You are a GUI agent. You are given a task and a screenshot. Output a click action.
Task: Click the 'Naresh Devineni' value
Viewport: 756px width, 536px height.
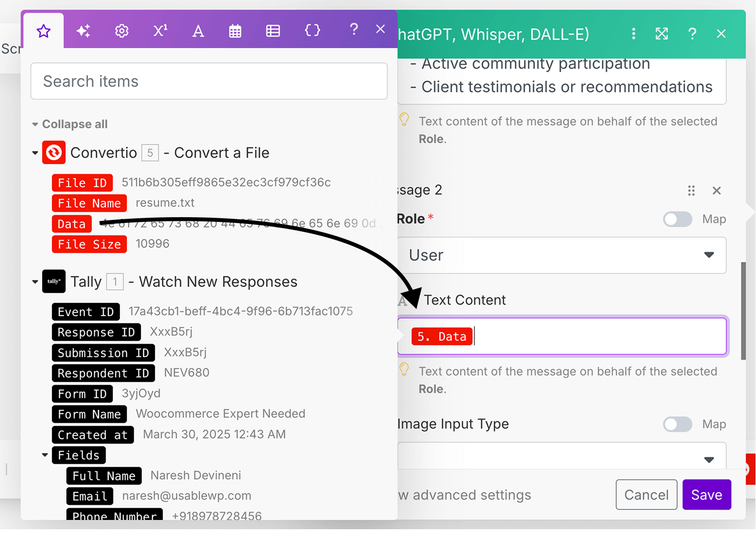tap(196, 476)
